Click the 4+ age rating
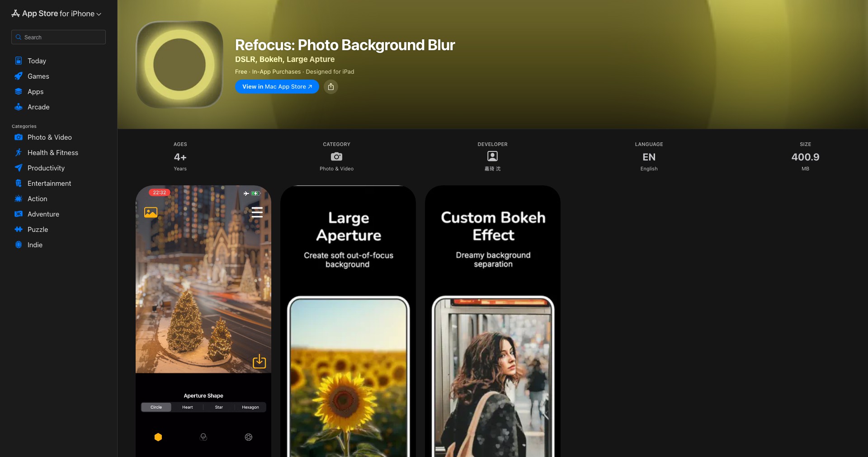This screenshot has width=868, height=457. 180,157
